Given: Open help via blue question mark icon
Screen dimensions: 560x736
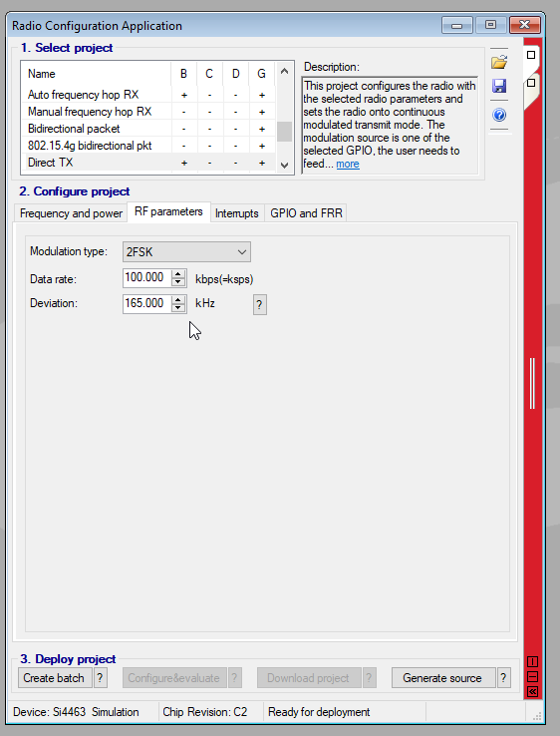Looking at the screenshot, I should coord(499,115).
